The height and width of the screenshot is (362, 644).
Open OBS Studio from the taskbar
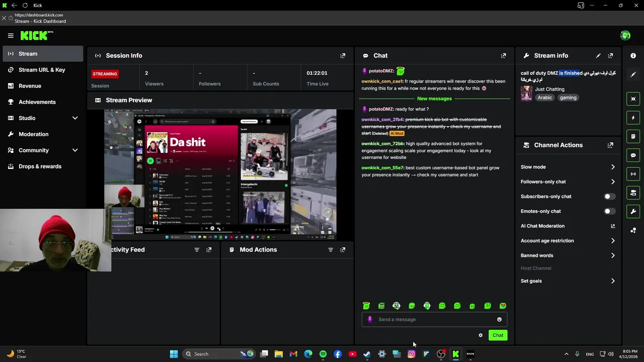(x=441, y=354)
